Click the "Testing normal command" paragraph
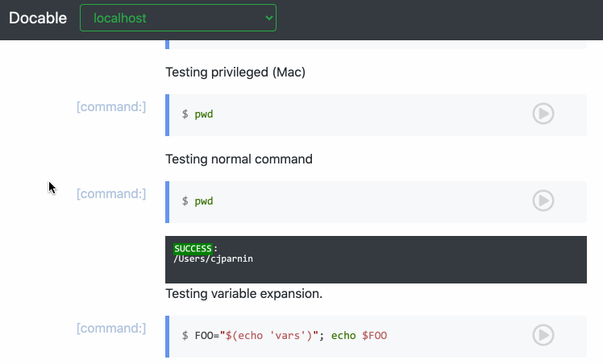The height and width of the screenshot is (364, 603). [x=239, y=159]
